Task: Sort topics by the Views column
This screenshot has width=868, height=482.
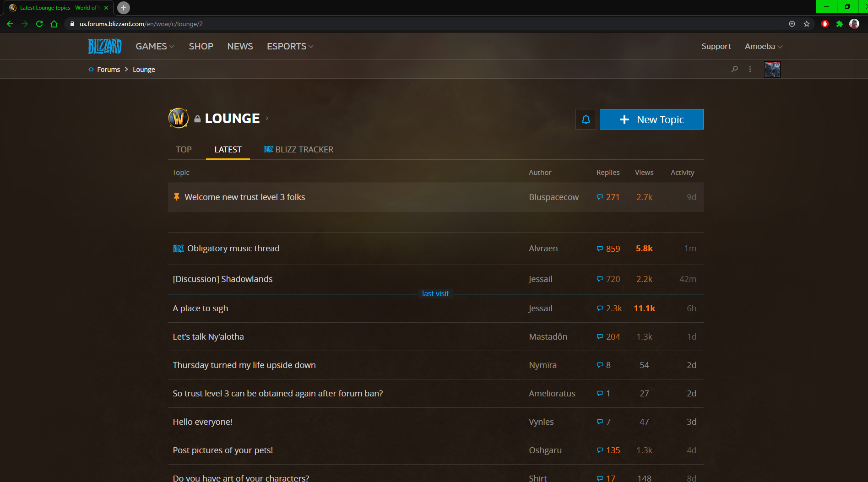Action: [x=644, y=173]
